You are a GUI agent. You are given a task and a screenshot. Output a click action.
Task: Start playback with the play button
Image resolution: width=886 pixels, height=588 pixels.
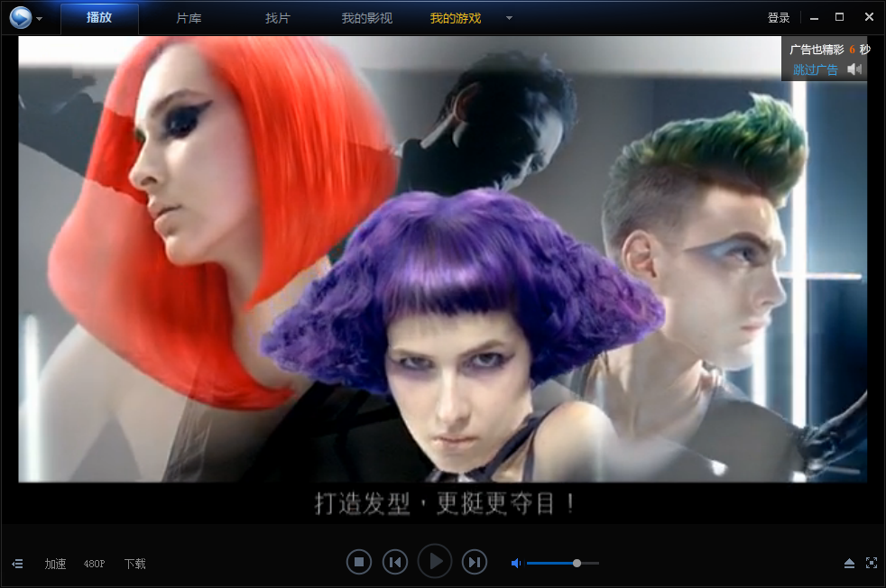click(435, 561)
